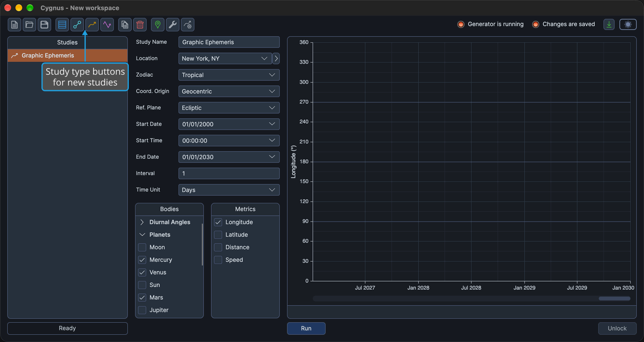Uncheck the Longitude metric
Viewport: 644px width, 342px height.
[218, 222]
